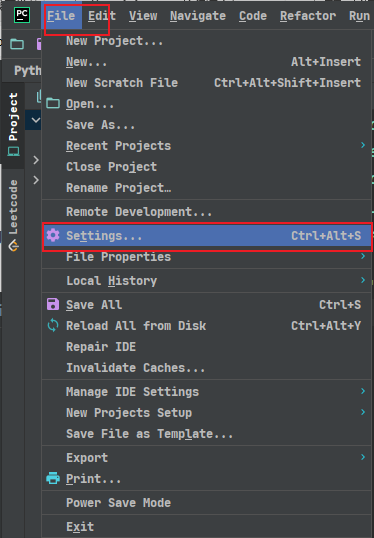374x538 pixels.
Task: Click the Open folder icon in menu
Action: coord(53,103)
